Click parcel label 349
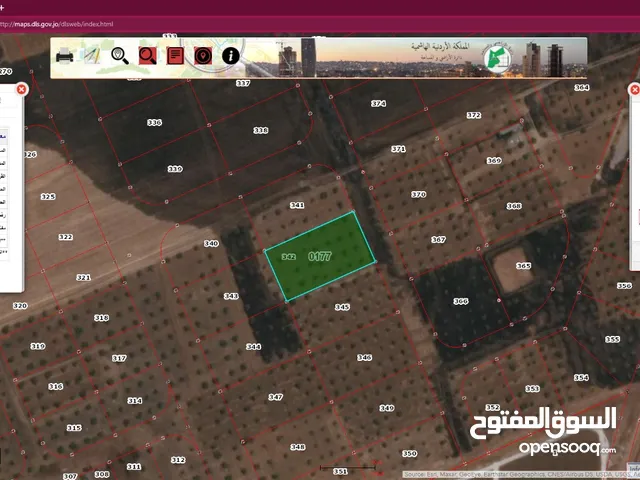 (x=387, y=408)
